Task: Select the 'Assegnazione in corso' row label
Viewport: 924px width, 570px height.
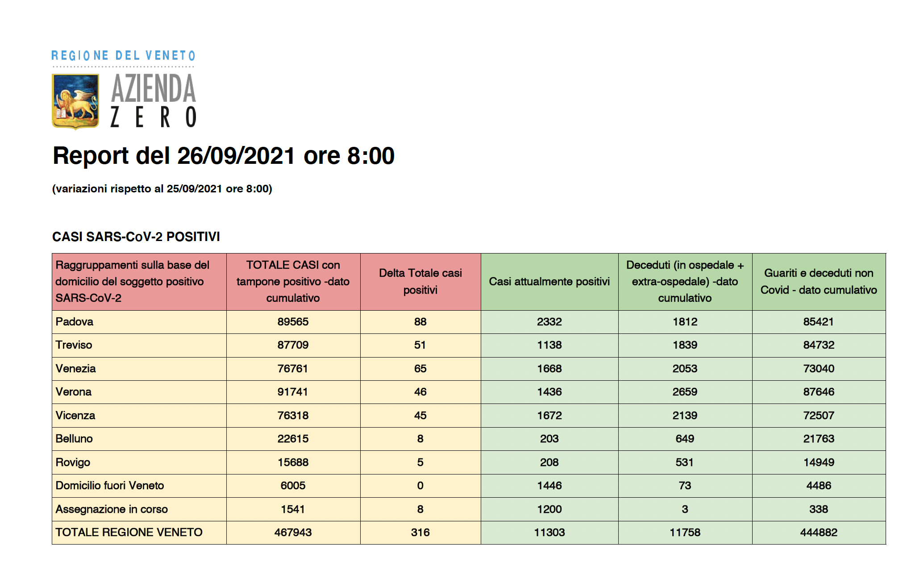Action: (x=112, y=509)
